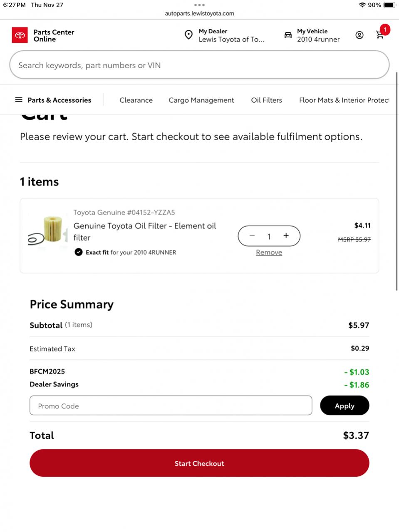Open the user account profile icon
This screenshot has width=399, height=532.
click(359, 35)
